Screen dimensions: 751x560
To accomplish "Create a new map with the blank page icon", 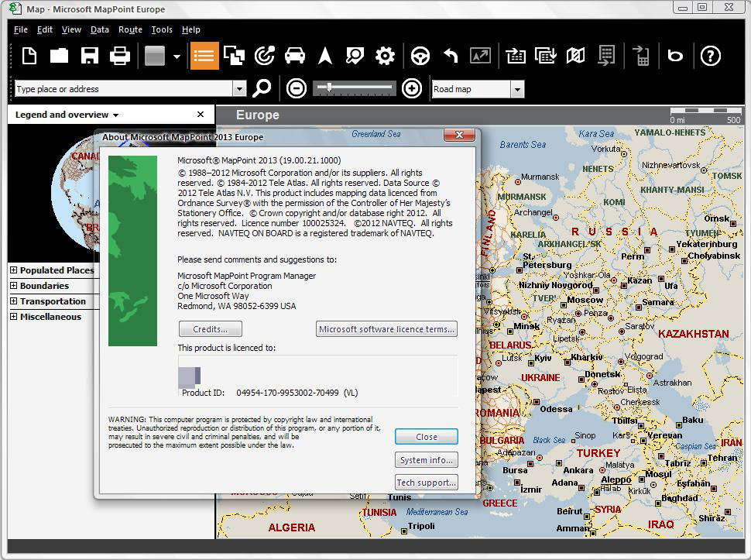I will click(29, 56).
